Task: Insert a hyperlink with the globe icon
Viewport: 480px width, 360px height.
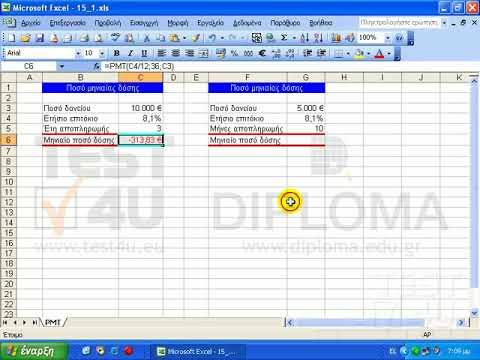Action: [x=271, y=38]
